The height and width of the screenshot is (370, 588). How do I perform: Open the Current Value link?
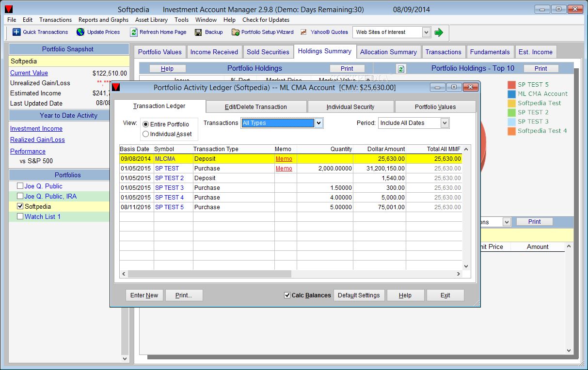[x=29, y=73]
